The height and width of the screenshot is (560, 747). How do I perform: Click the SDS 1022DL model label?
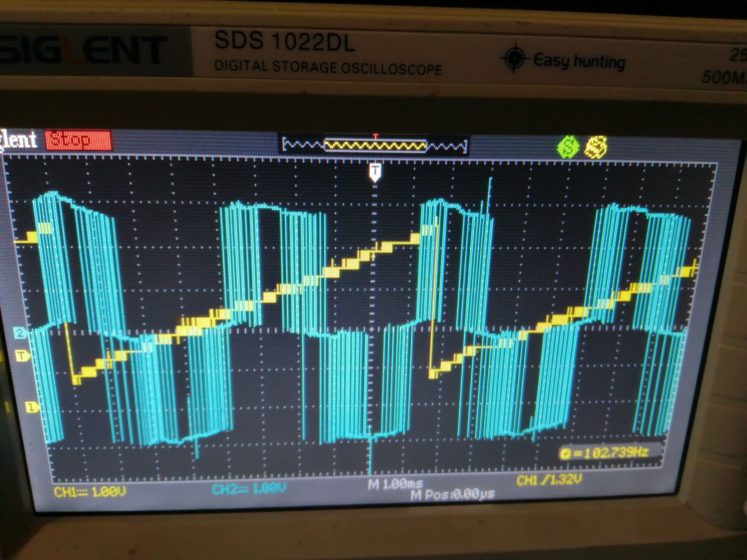click(x=285, y=41)
